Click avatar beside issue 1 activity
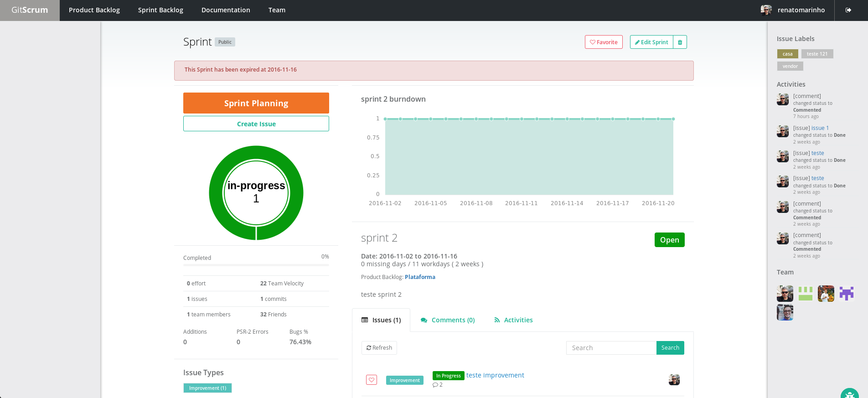868x398 pixels. 783,131
